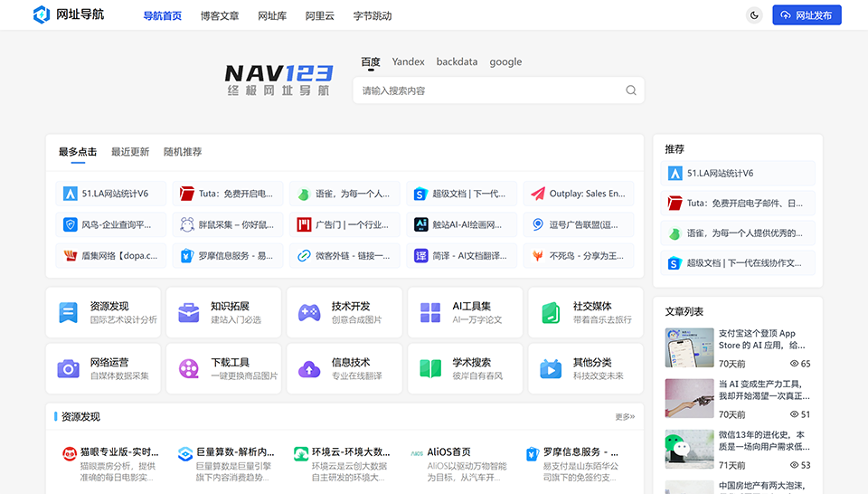Open the AI工具集 grid icon
868x494 pixels.
tap(430, 313)
